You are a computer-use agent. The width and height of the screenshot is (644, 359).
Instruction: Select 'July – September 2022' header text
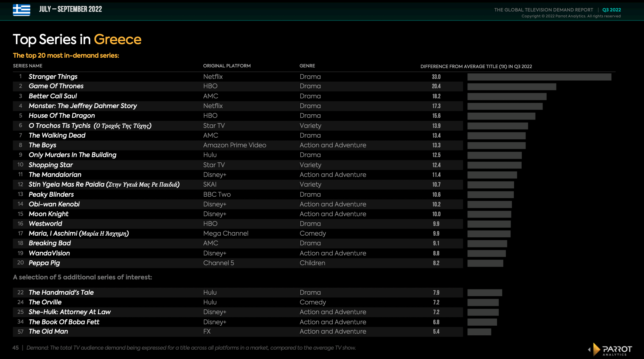pos(71,9)
